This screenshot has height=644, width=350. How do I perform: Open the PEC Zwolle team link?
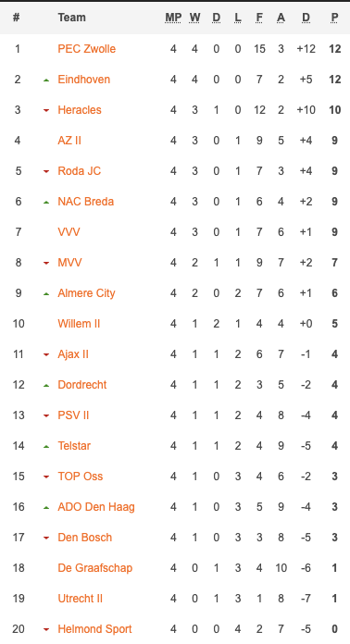pyautogui.click(x=87, y=49)
